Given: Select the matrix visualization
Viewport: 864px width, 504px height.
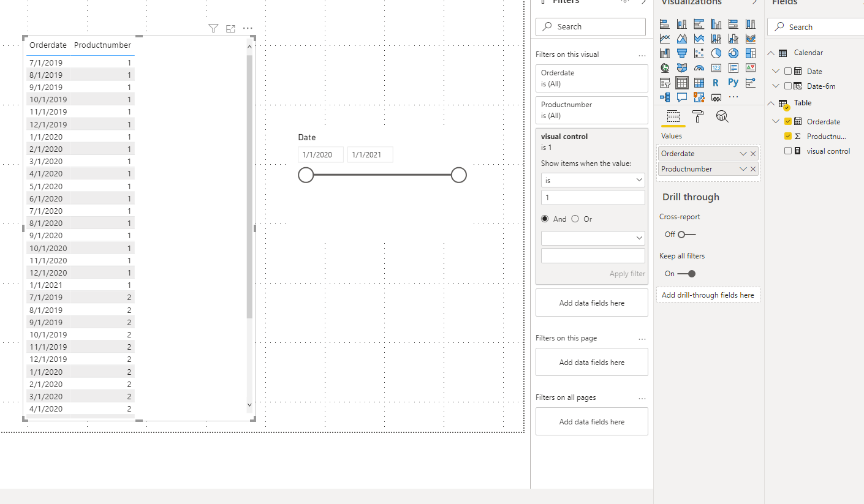Looking at the screenshot, I should click(x=699, y=83).
